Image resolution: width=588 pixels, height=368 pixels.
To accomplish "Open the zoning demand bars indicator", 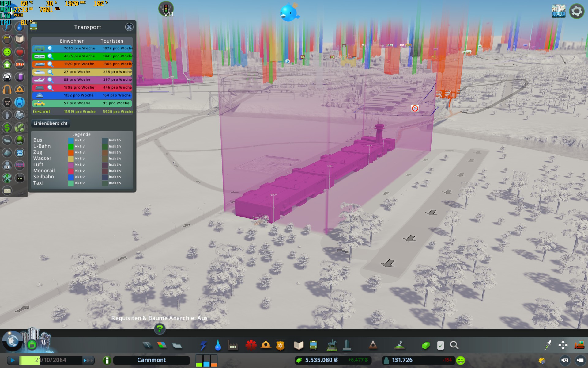I will point(206,360).
